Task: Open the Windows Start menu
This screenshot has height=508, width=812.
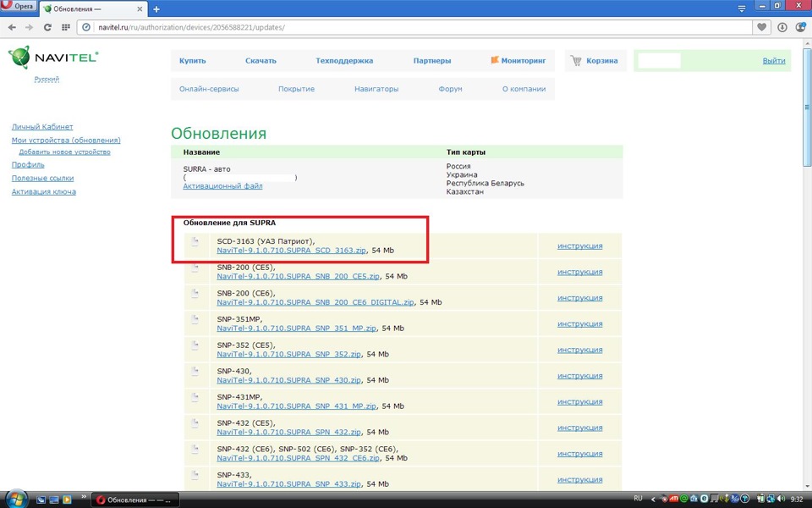Action: click(x=16, y=499)
